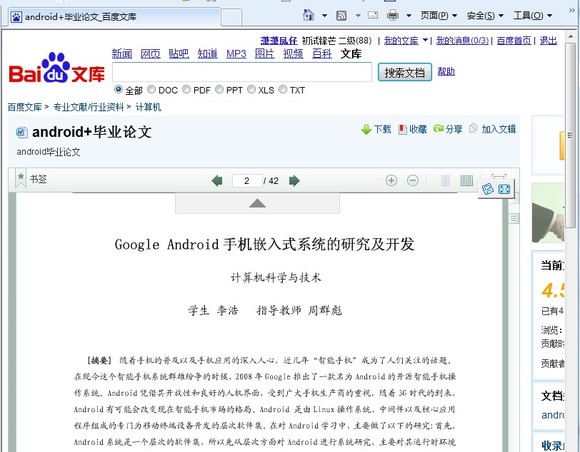The image size is (580, 452).
Task: Click the document search input field
Action: (x=242, y=72)
